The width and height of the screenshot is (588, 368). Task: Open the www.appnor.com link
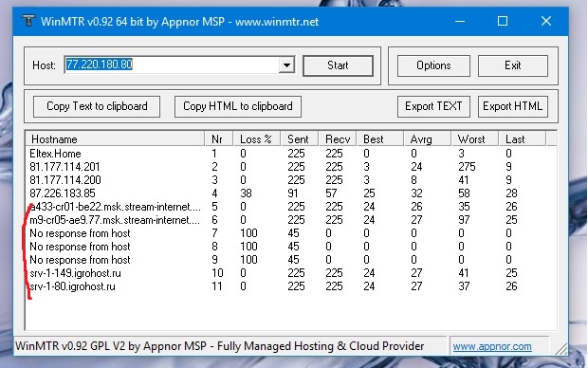492,346
